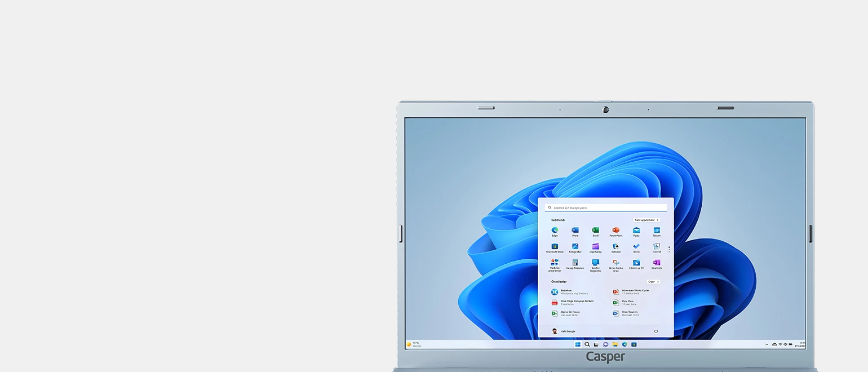Screen dimensions: 868x372
Task: Click the Windows Start button on taskbar
Action: (x=578, y=344)
